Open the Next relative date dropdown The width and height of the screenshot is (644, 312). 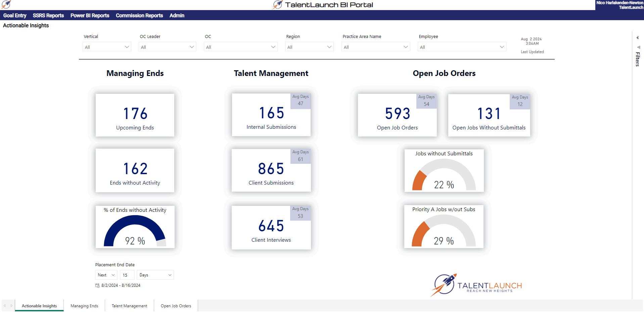[106, 275]
